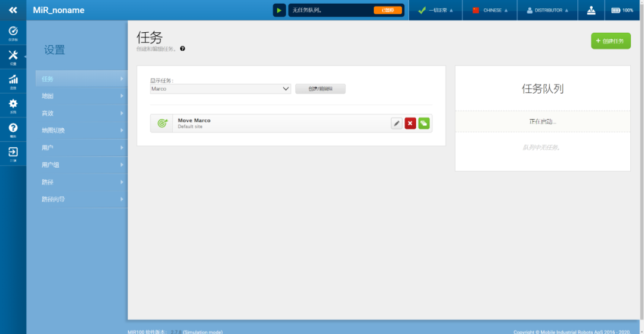Open the Dashboard gauge icon in sidebar

[13, 33]
